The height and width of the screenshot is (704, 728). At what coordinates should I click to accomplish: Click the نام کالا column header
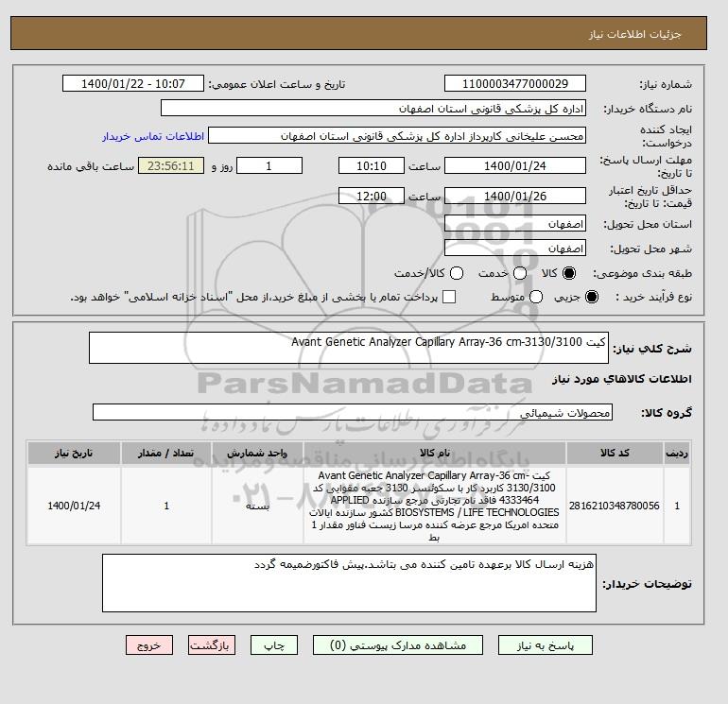click(435, 453)
